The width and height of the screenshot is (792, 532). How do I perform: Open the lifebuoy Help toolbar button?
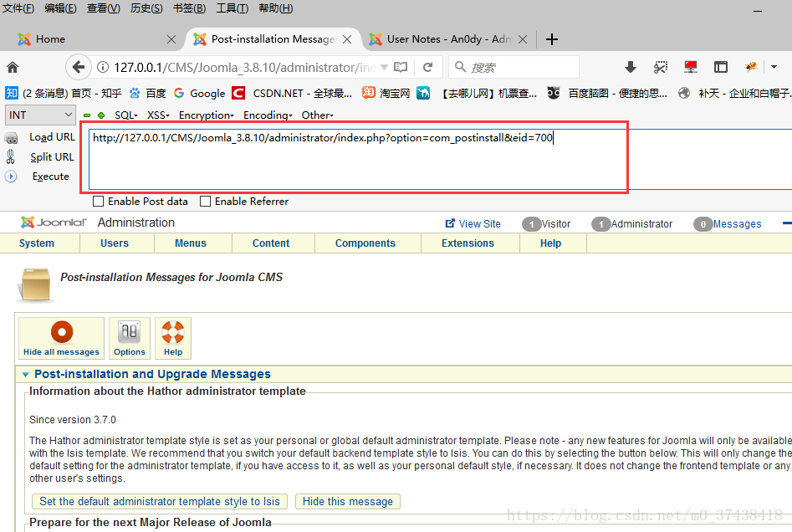point(173,339)
